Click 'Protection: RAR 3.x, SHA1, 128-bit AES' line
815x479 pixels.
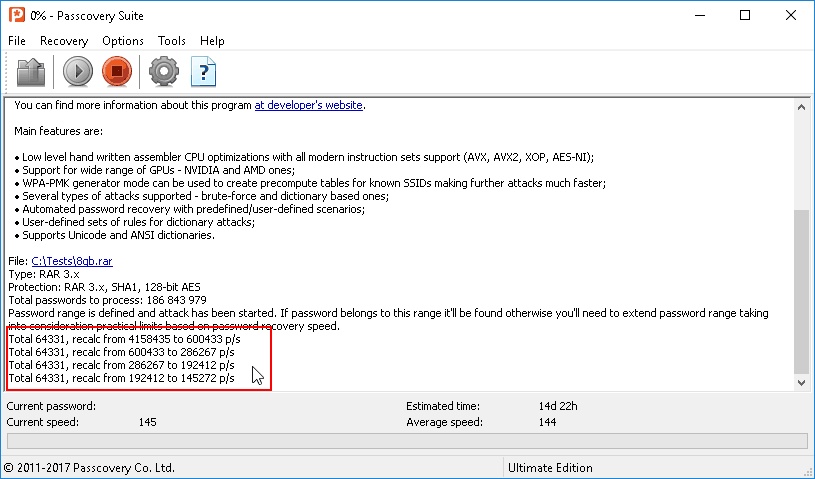click(104, 287)
